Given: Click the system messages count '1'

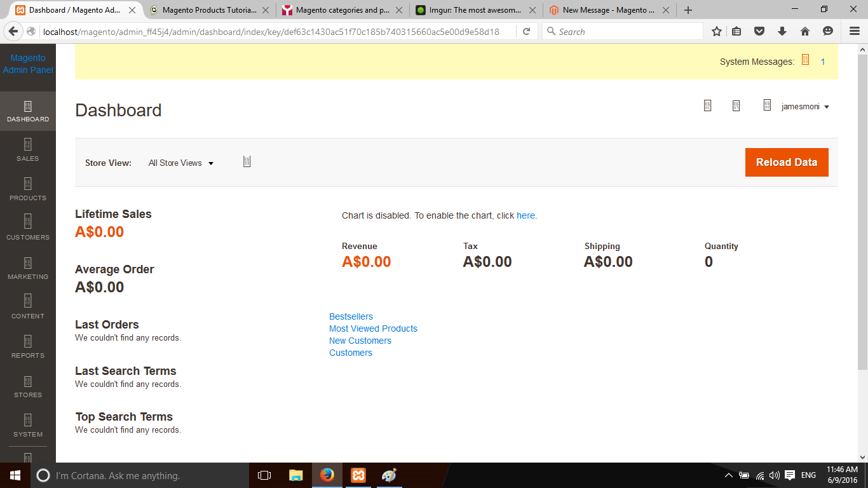Looking at the screenshot, I should tap(823, 62).
